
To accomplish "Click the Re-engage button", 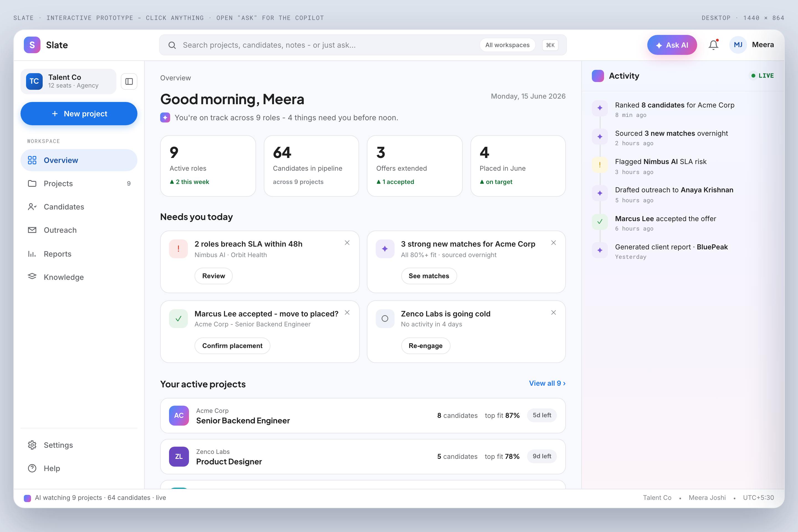I will coord(426,346).
